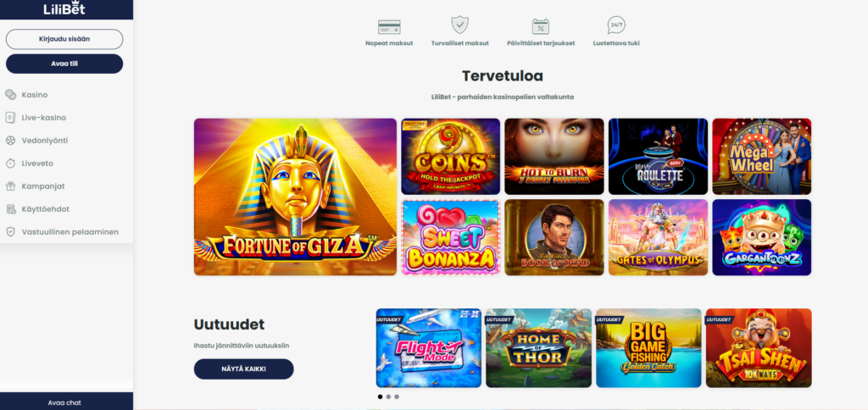This screenshot has width=868, height=410.
Task: Click the Vastuullinen pelaaminen shield icon
Action: click(x=10, y=232)
